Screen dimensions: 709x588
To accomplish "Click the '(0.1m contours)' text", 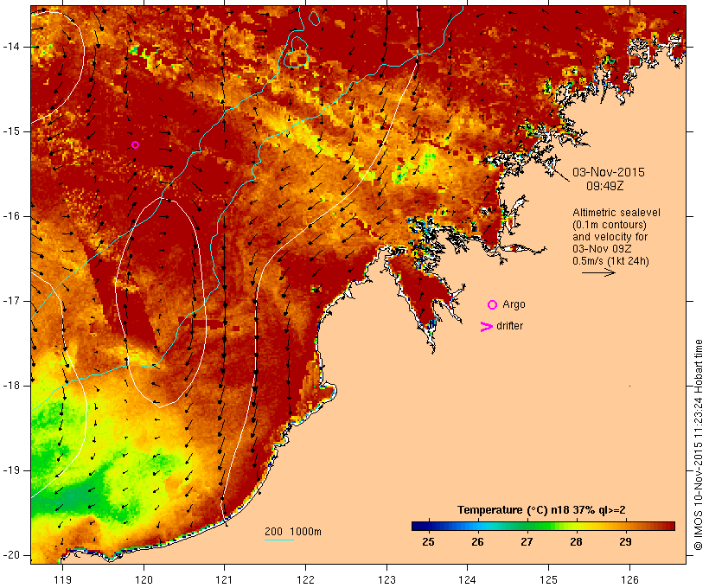I will pos(610,225).
